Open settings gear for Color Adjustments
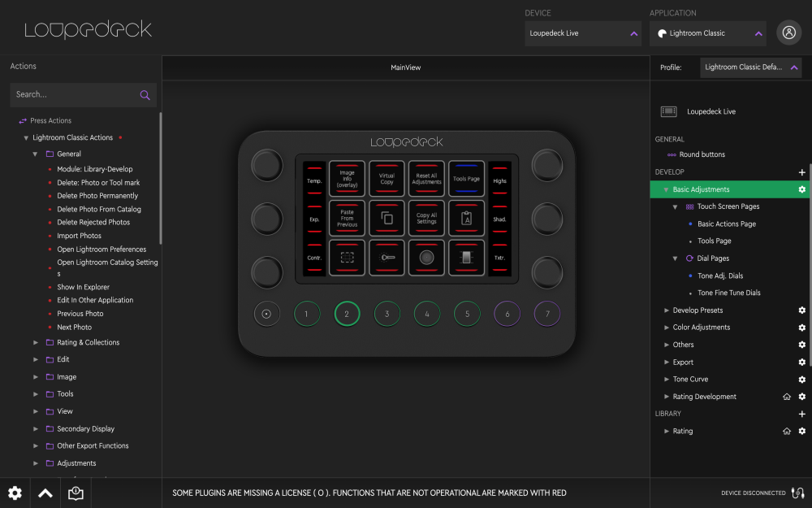 click(x=801, y=327)
